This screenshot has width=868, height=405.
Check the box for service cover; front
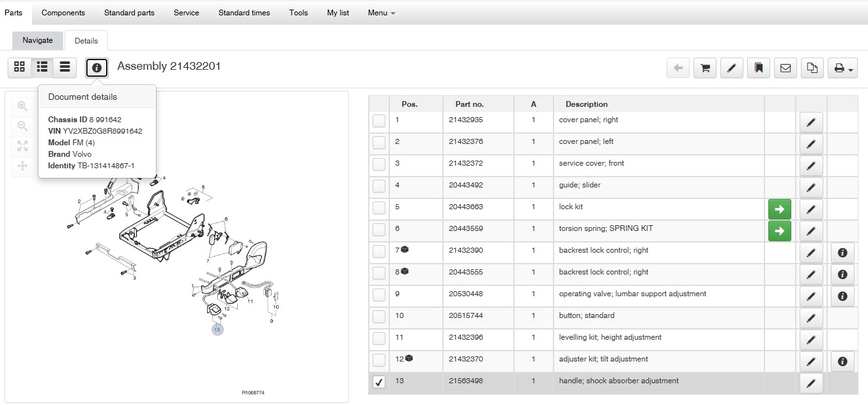379,164
